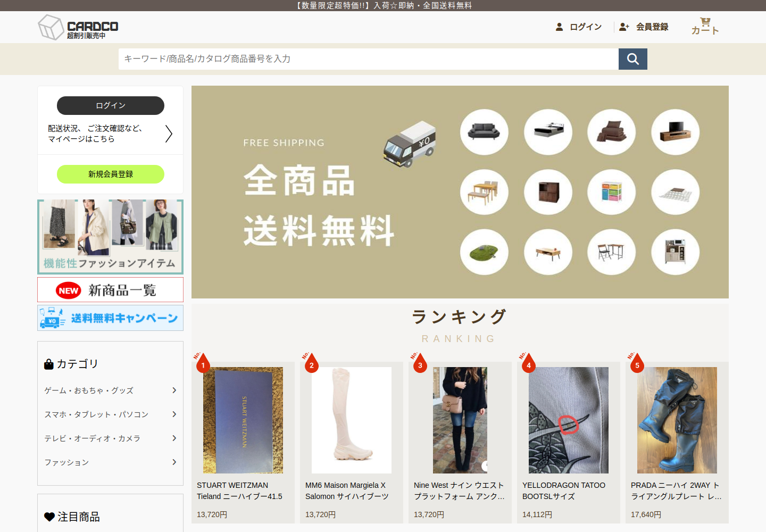This screenshot has width=766, height=532.
Task: Click the YELLODRAGON TATOO BOOTSLサイズ title
Action: 564,491
